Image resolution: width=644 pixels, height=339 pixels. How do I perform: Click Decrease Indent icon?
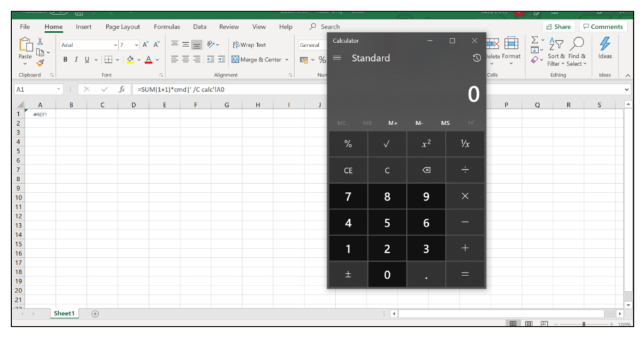pyautogui.click(x=210, y=60)
